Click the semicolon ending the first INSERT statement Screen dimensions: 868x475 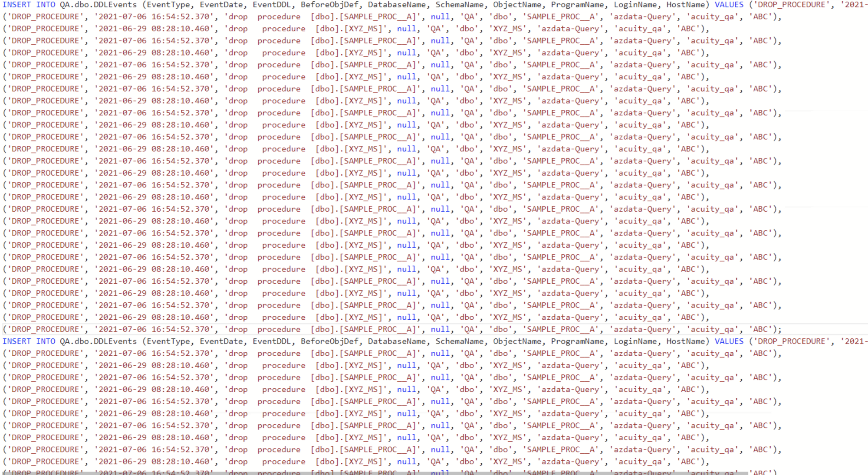click(779, 329)
